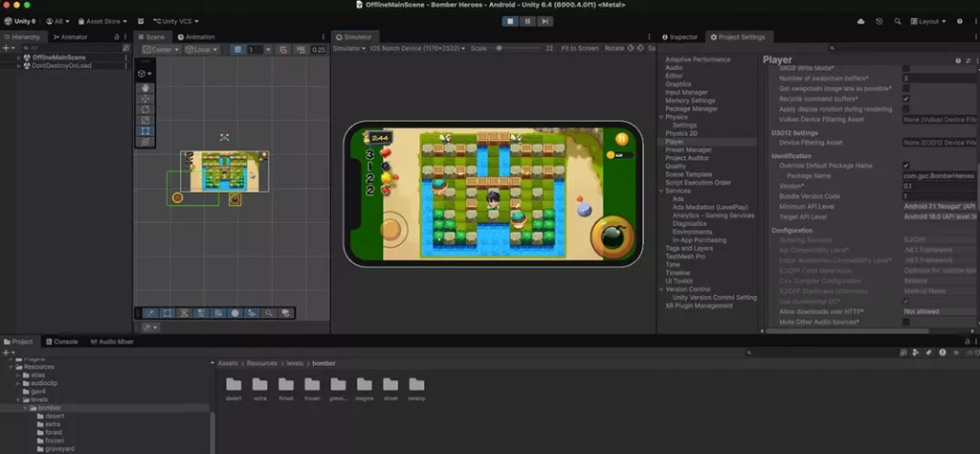Click the levels breadcrumb in Project path
This screenshot has height=454, width=980.
coord(295,363)
